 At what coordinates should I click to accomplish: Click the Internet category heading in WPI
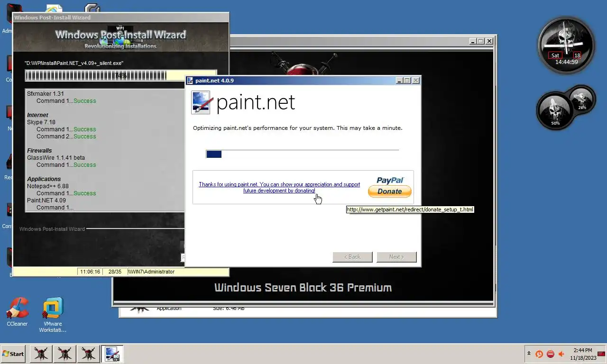pyautogui.click(x=37, y=115)
